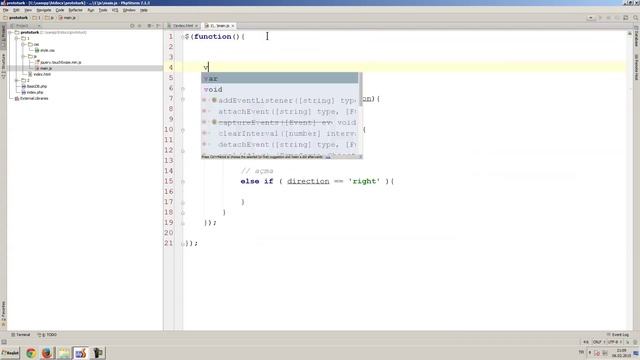Screen dimensions: 640x360
Task: Choose detachEvent from the autocomplete list
Action: (280, 144)
